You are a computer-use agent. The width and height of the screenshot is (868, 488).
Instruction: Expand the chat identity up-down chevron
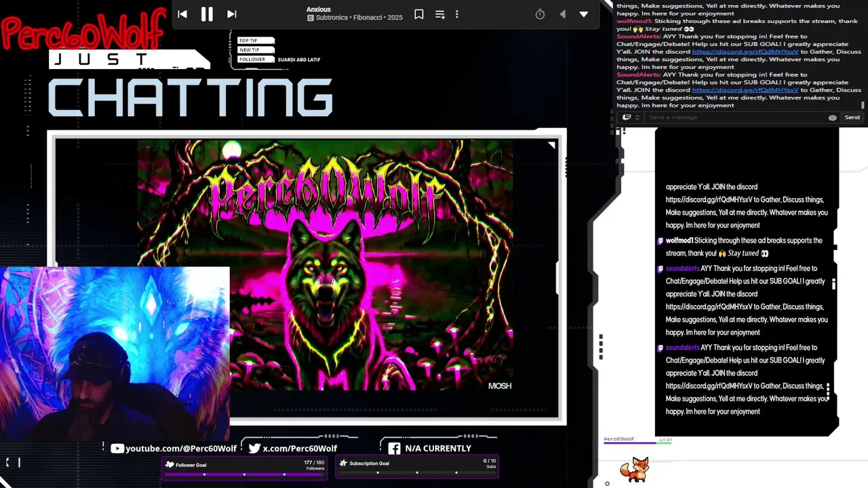pos(637,117)
